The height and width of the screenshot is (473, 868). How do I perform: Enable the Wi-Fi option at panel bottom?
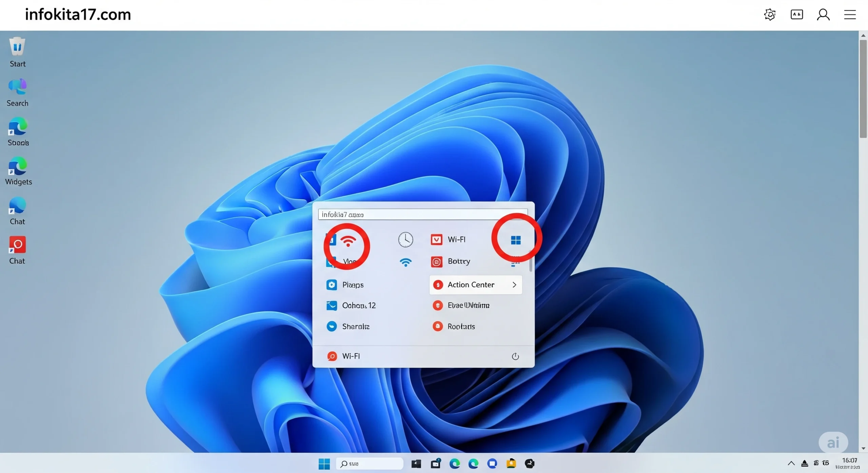(343, 356)
